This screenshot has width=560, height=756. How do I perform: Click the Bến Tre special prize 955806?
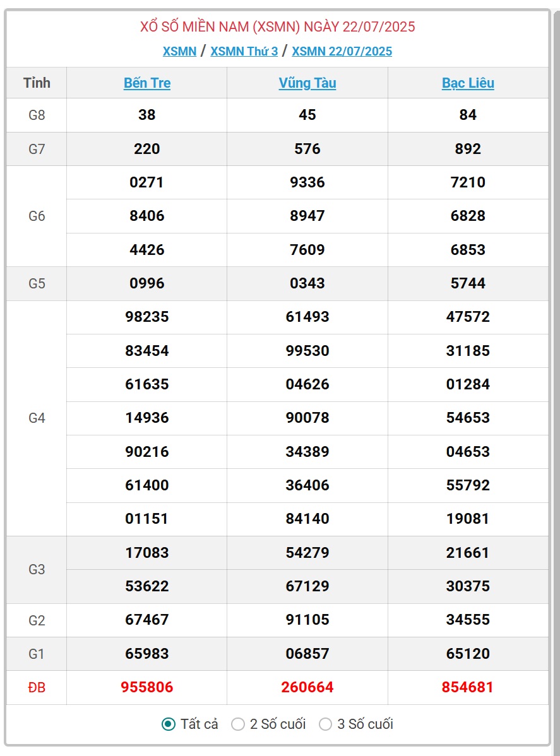pyautogui.click(x=147, y=687)
